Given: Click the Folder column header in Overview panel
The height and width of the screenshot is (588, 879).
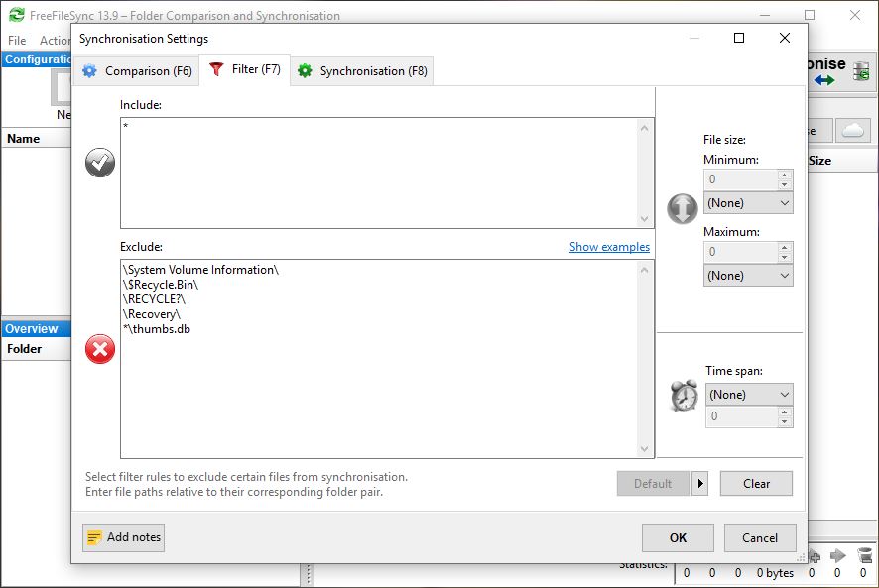Looking at the screenshot, I should point(37,349).
